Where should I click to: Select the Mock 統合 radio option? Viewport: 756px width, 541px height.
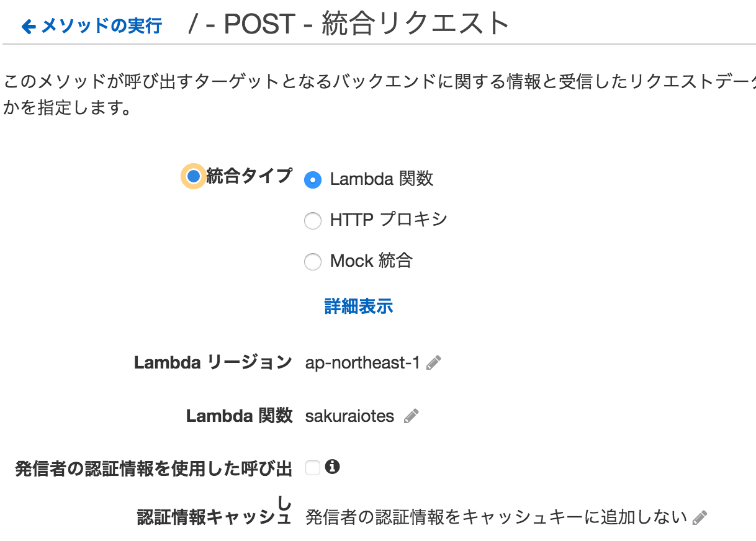point(313,262)
